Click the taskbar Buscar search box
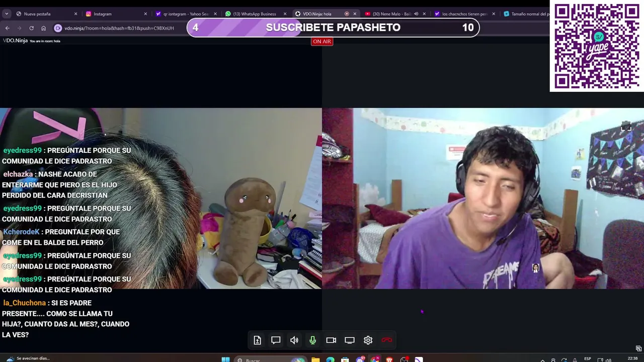The image size is (644, 362). [271, 359]
